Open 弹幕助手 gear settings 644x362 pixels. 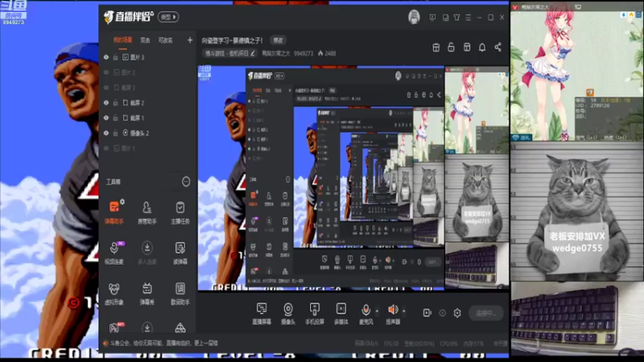point(122,202)
